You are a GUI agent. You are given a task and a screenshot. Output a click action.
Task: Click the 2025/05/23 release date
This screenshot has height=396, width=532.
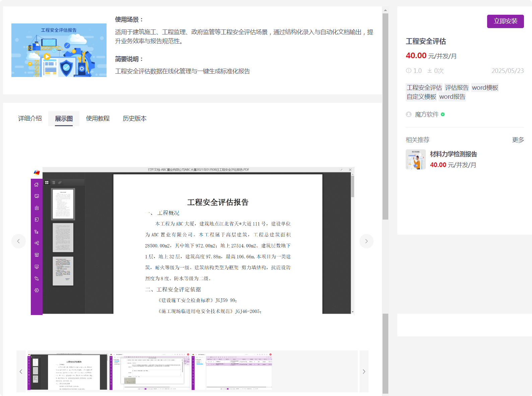508,71
